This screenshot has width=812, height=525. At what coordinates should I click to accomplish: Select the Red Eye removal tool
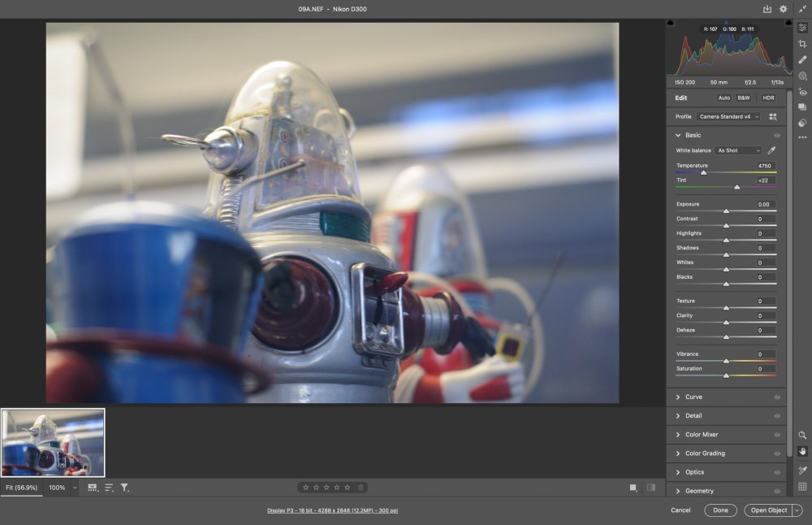[802, 92]
